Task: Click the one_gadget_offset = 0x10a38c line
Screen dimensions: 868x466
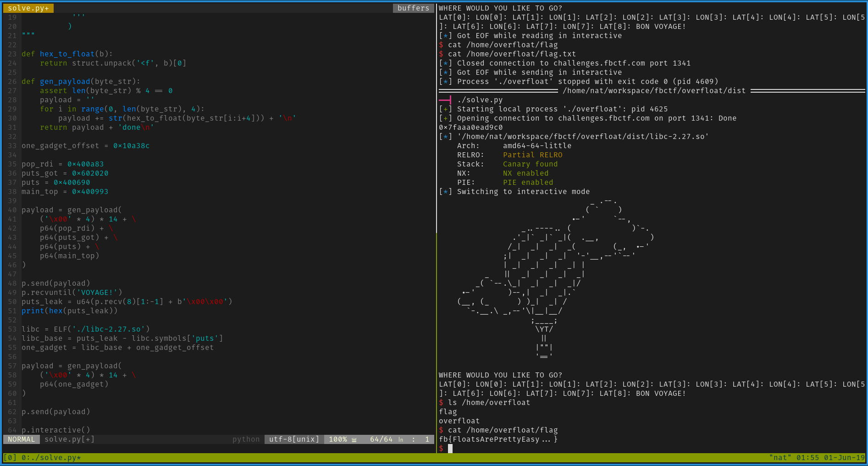Action: tap(85, 146)
